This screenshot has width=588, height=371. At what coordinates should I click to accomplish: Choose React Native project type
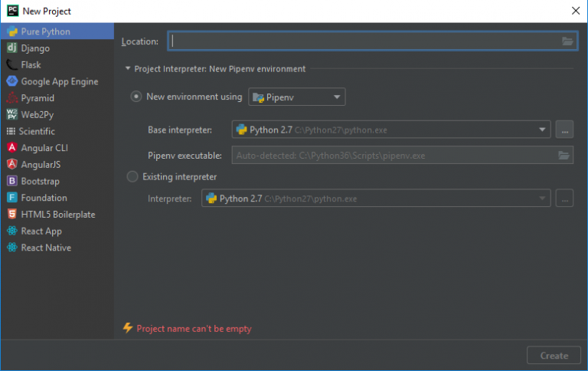(x=57, y=248)
